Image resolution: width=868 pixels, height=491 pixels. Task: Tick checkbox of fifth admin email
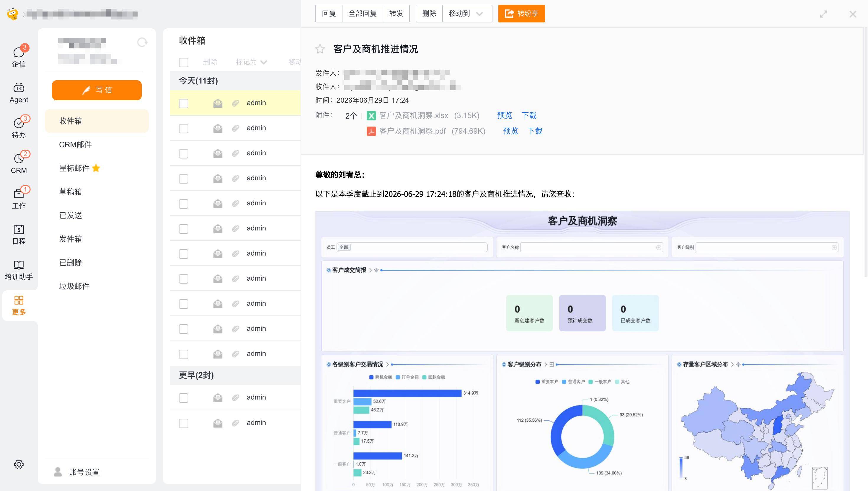pyautogui.click(x=184, y=203)
